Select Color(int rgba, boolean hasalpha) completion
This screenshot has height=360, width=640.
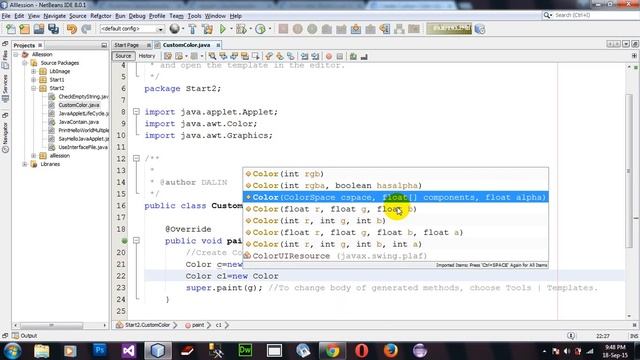tap(395, 186)
